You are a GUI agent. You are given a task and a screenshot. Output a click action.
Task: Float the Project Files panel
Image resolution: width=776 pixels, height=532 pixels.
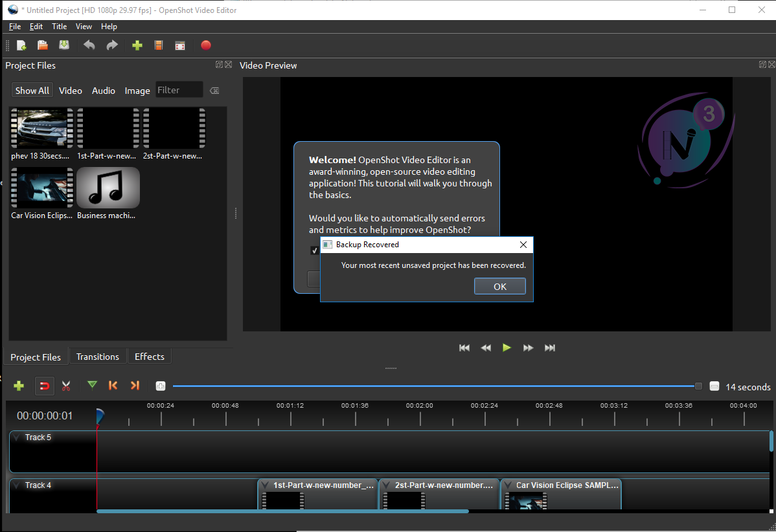point(219,65)
